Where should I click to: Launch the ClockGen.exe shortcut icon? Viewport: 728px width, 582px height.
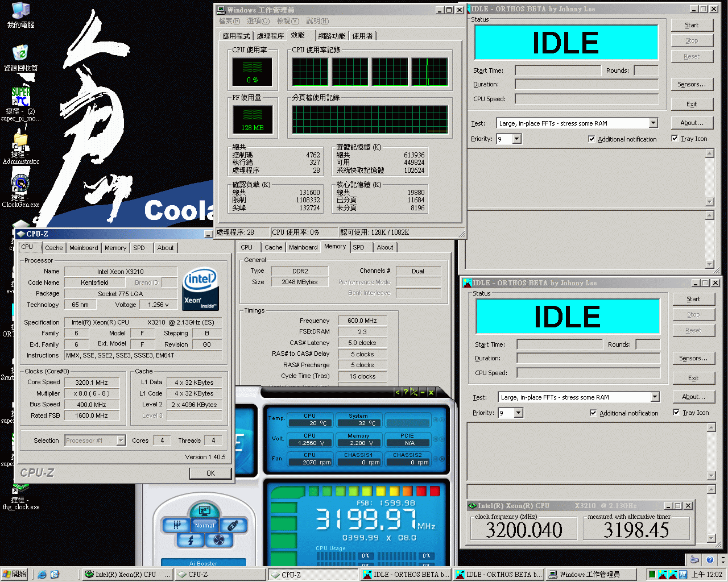coord(20,184)
